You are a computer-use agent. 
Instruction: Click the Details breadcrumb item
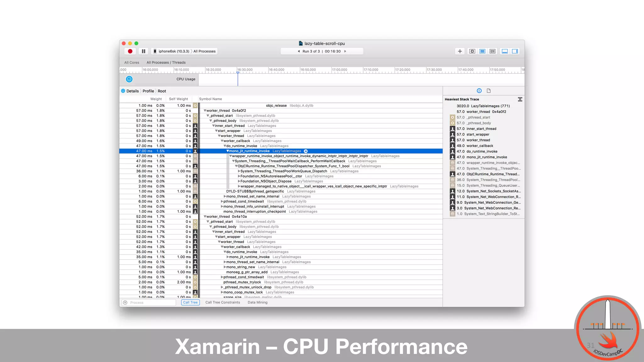click(132, 91)
